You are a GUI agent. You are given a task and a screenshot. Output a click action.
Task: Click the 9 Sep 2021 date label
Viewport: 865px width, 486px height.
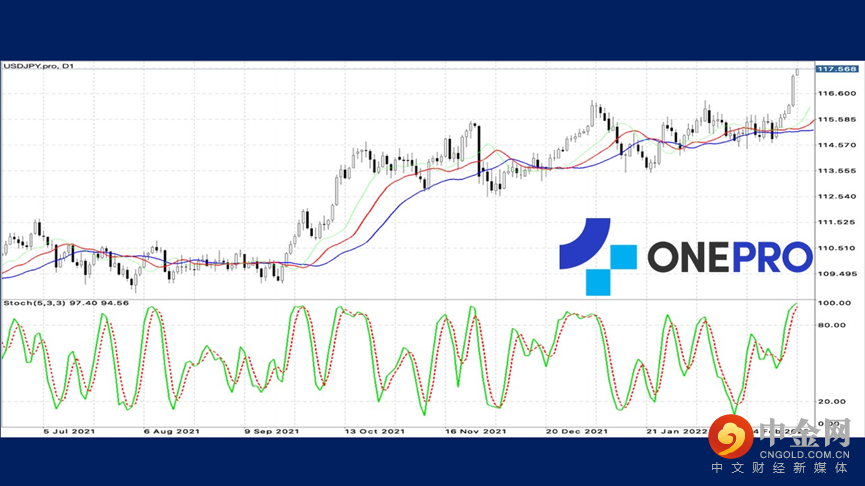[271, 431]
